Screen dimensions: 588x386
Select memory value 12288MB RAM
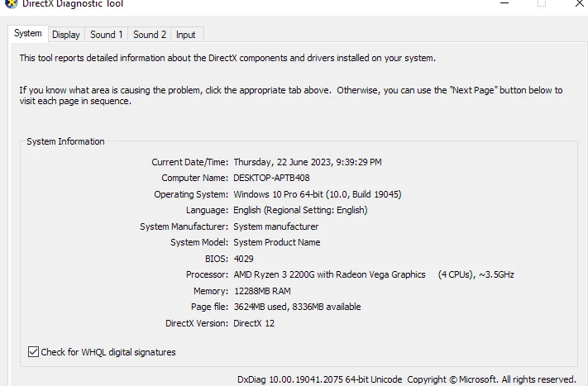[262, 291]
